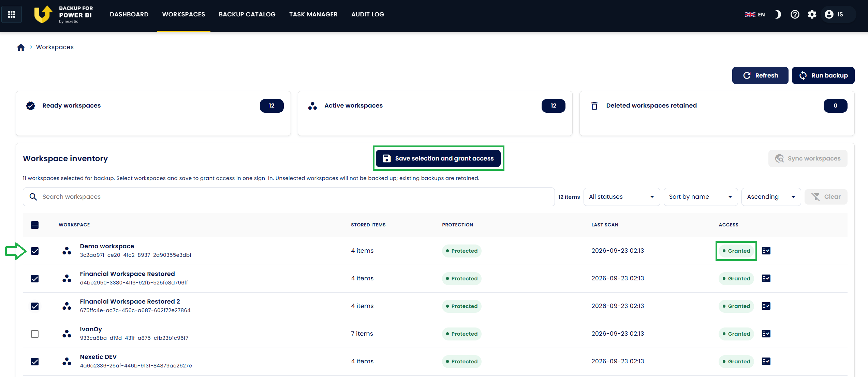Uncheck Financial Workspace Restored checkbox
The width and height of the screenshot is (868, 377).
coord(35,279)
